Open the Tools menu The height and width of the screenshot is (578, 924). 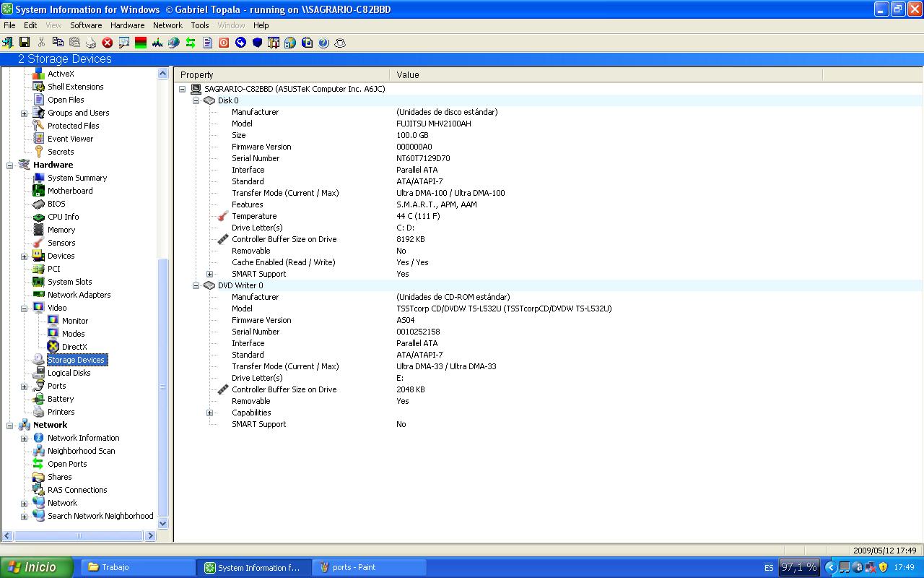click(x=200, y=25)
